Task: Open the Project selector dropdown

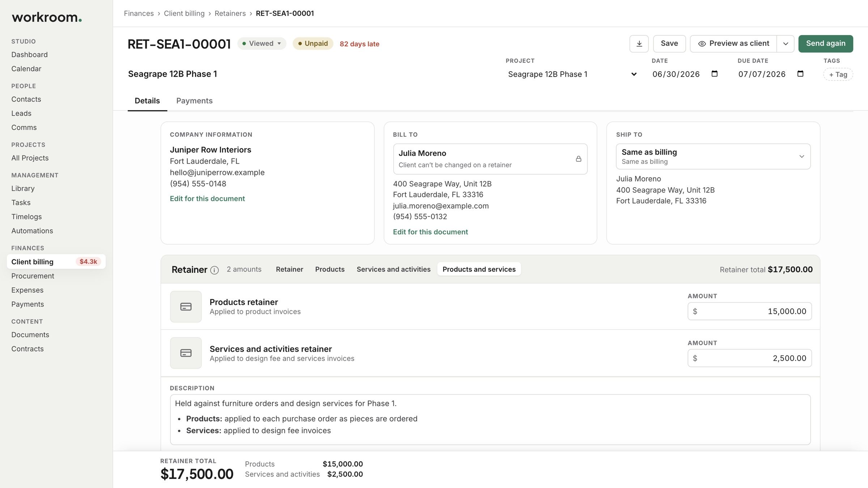Action: click(x=572, y=74)
